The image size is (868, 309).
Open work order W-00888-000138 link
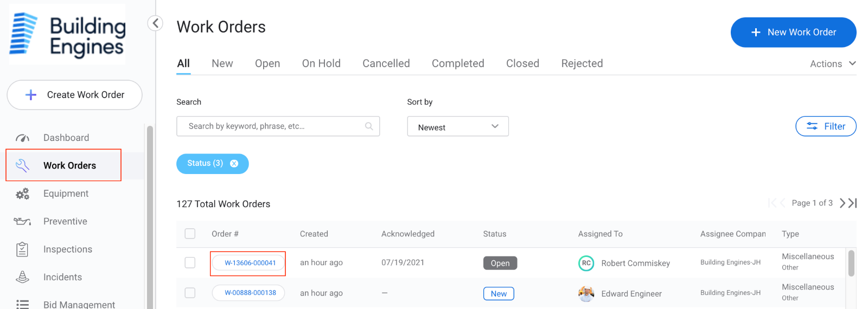pos(250,293)
